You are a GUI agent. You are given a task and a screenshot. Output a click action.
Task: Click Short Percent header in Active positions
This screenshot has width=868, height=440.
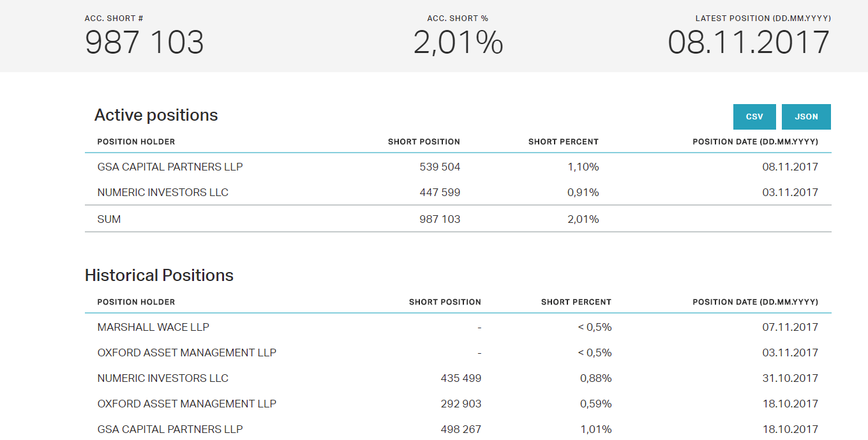click(563, 142)
